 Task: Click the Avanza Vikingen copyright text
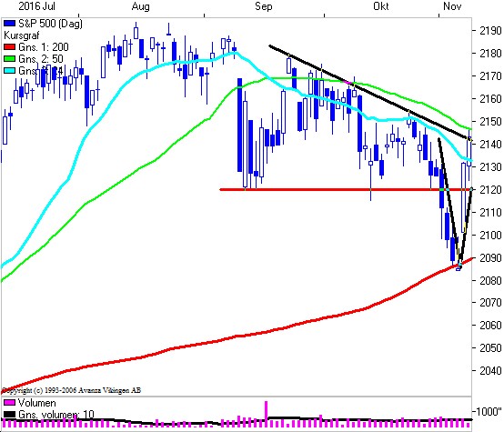pos(71,390)
